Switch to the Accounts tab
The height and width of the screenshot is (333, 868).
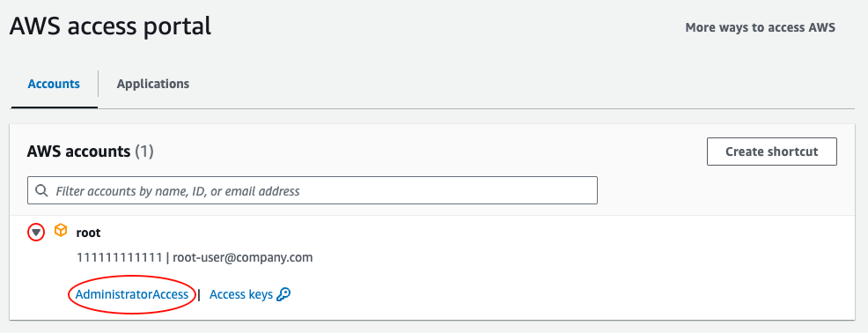(x=54, y=85)
